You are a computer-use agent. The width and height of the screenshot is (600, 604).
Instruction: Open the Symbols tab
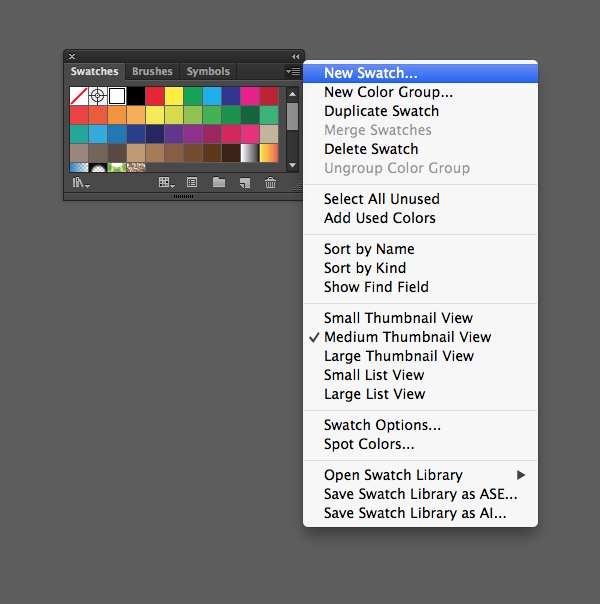click(208, 72)
